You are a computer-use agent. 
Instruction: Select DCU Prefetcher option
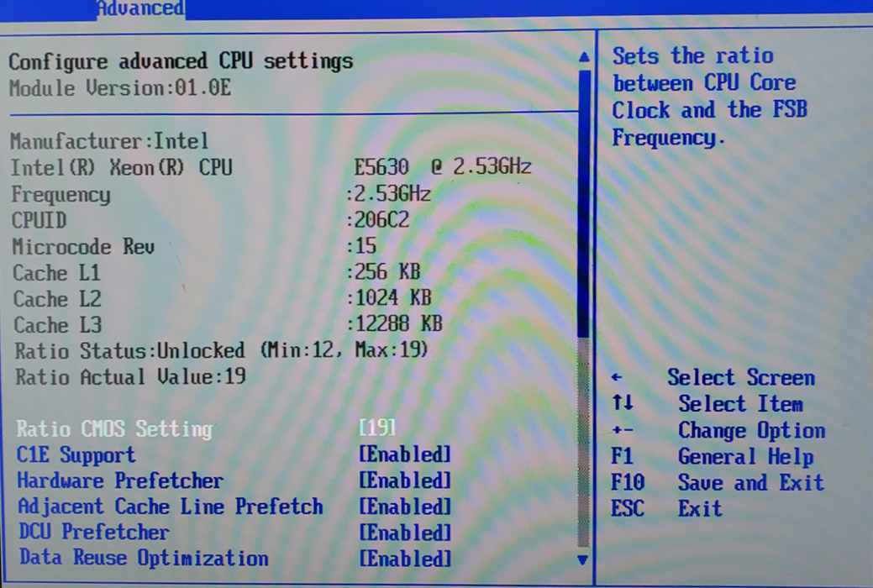[93, 533]
